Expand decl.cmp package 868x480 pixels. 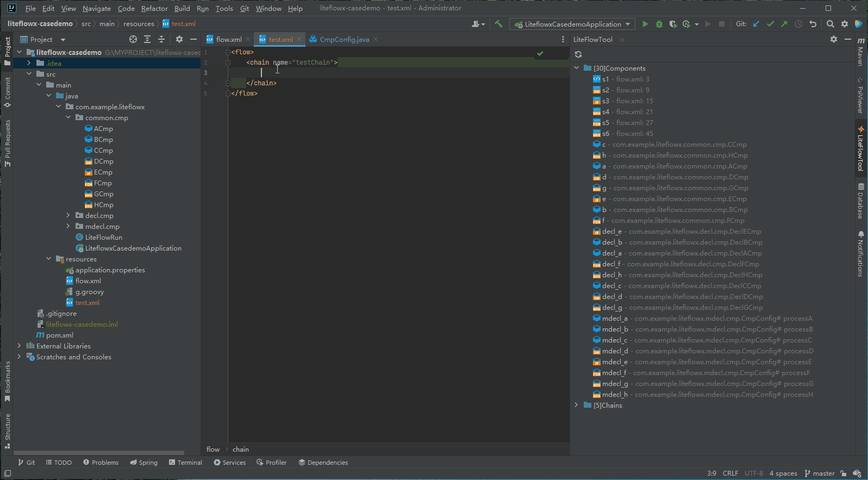pos(68,215)
